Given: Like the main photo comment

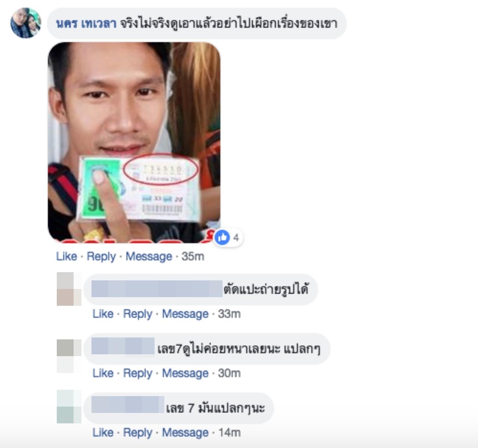Looking at the screenshot, I should tap(66, 256).
